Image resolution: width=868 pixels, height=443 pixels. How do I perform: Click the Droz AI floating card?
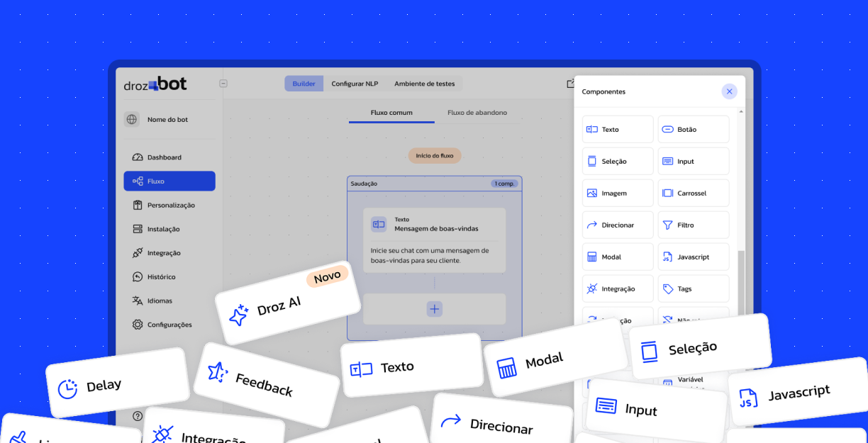(x=287, y=303)
